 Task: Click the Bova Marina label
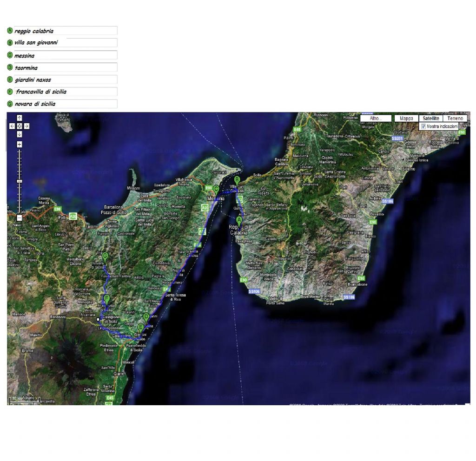310,296
